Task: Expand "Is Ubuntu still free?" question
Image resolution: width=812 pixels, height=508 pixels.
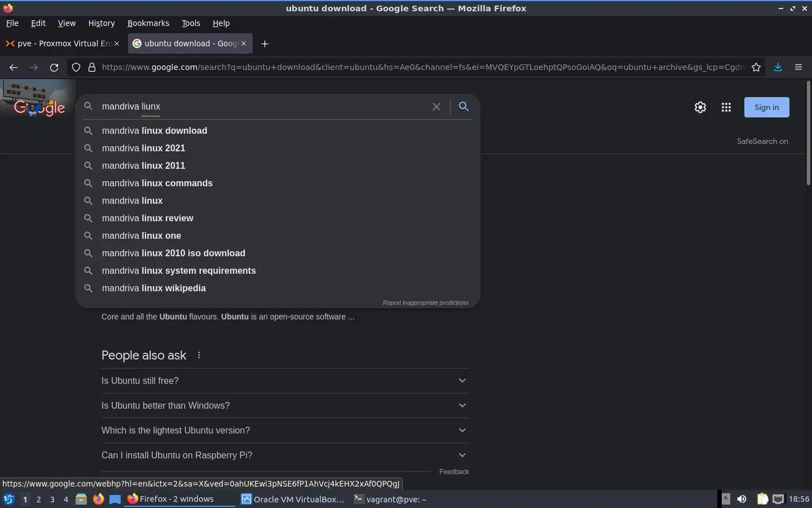Action: (x=285, y=380)
